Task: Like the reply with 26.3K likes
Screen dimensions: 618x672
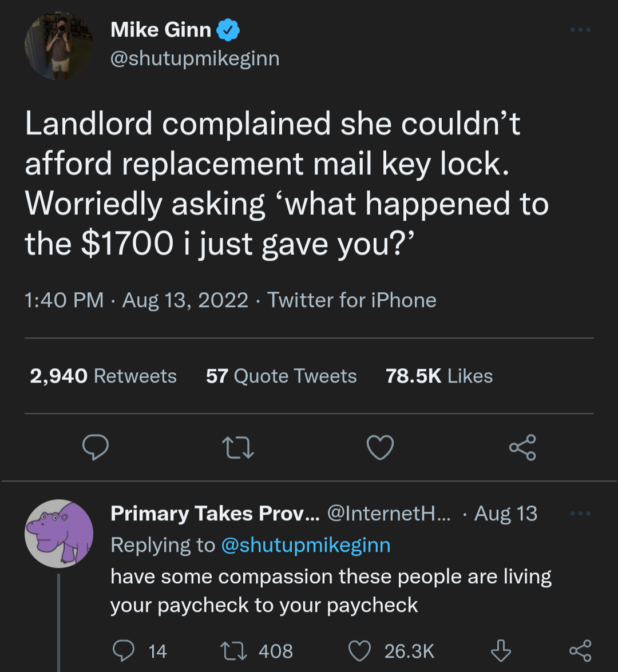Action: pyautogui.click(x=360, y=651)
